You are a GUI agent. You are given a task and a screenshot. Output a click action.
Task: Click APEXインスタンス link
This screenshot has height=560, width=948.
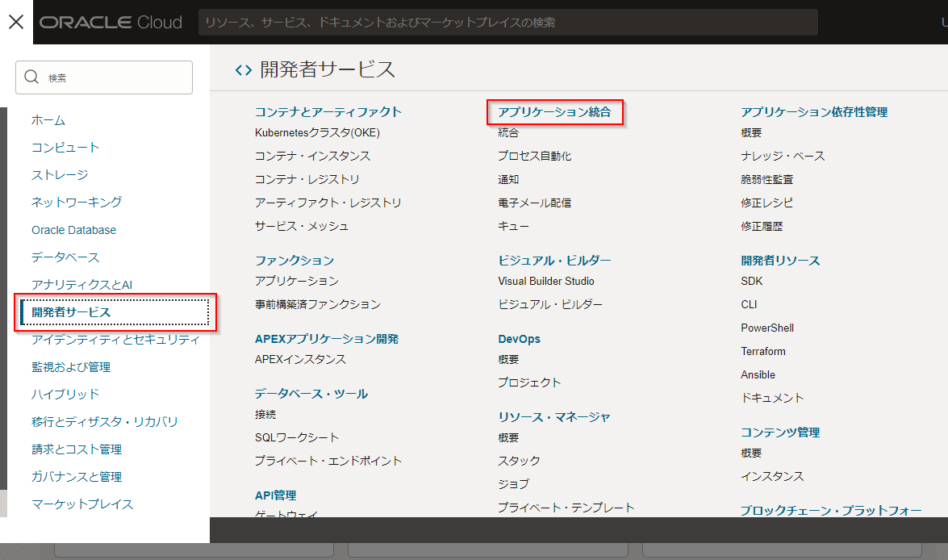(x=300, y=359)
